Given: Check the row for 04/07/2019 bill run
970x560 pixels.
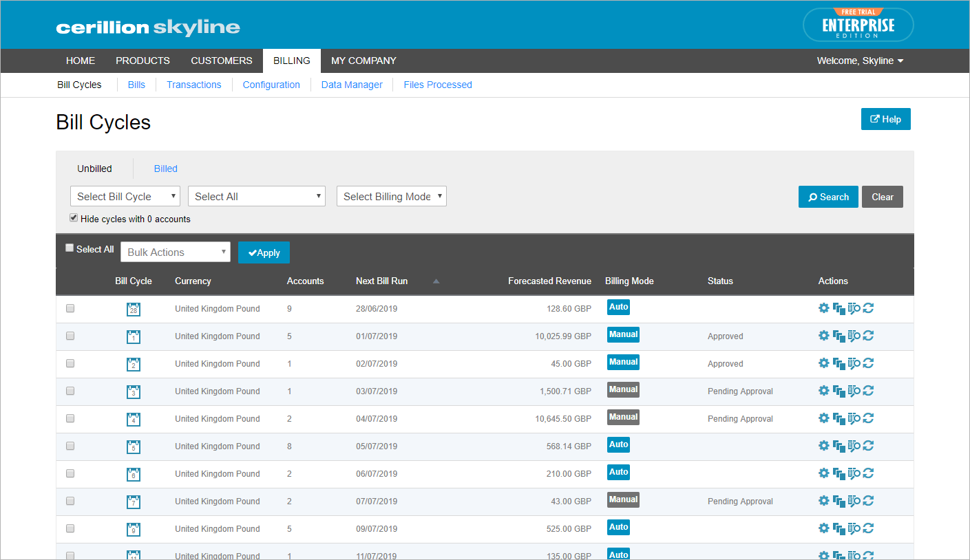Looking at the screenshot, I should pyautogui.click(x=70, y=418).
